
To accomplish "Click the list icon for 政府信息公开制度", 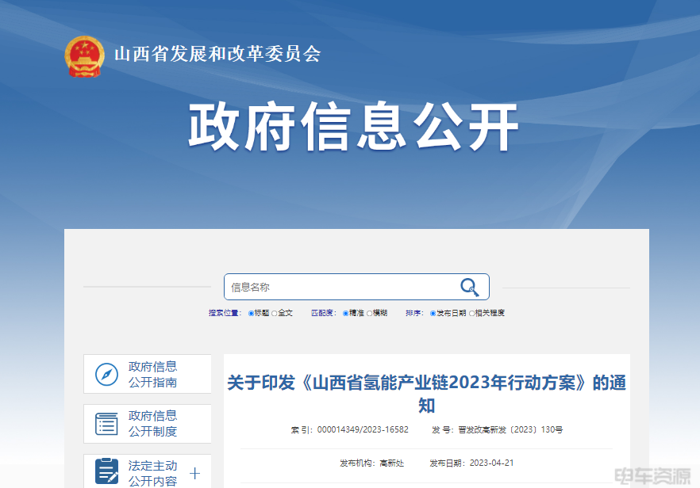I will 106,423.
